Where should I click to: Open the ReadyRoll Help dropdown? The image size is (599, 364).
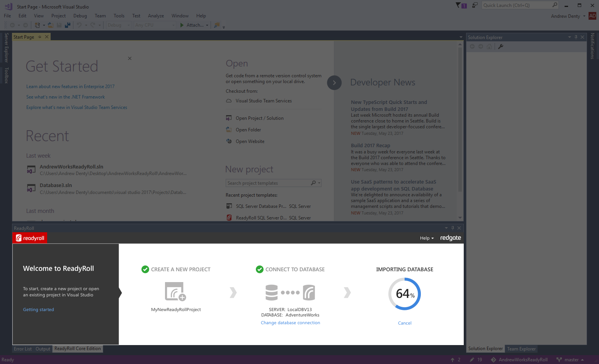[427, 238]
